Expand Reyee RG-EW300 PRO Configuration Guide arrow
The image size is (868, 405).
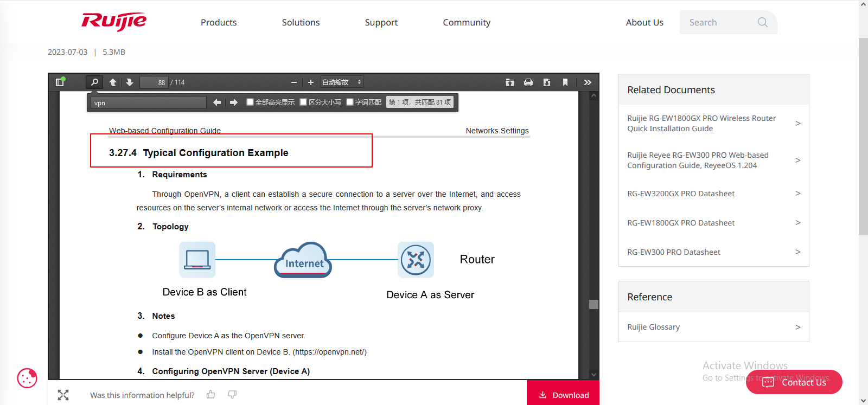point(798,160)
